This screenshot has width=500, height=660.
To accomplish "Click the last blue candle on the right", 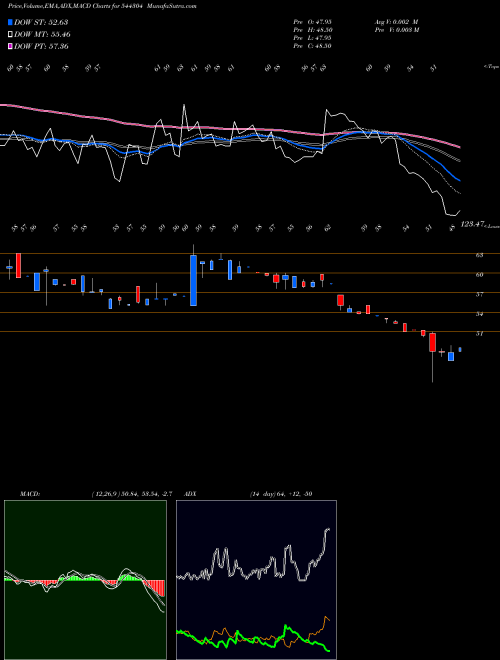I will (460, 349).
